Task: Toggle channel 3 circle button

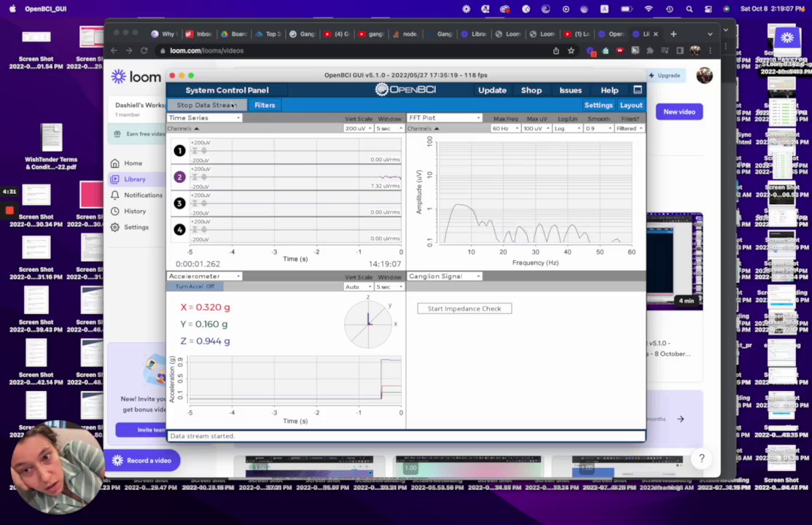Action: click(180, 203)
